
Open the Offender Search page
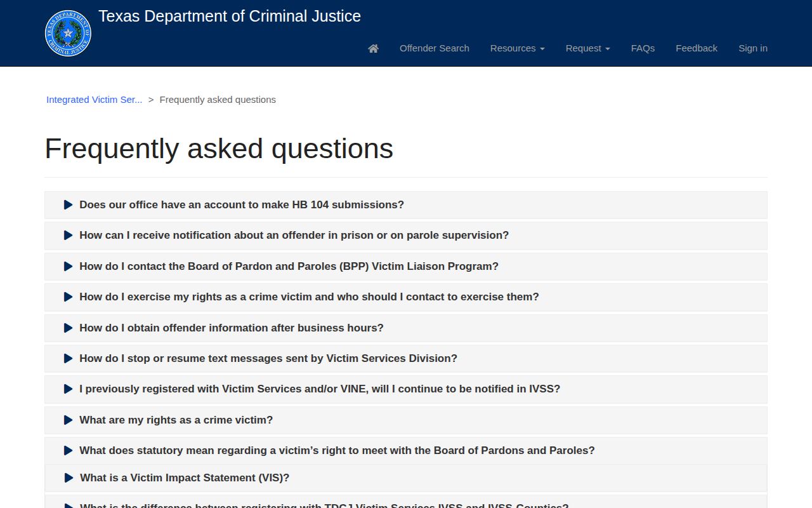click(x=435, y=48)
